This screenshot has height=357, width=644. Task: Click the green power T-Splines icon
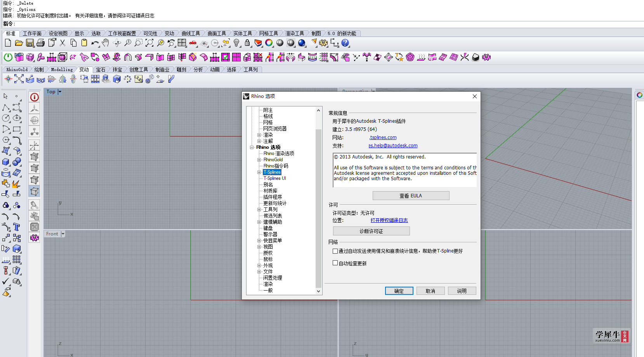coord(8,57)
